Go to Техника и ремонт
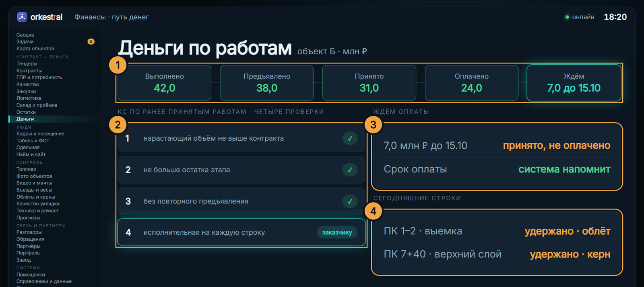Screen dimensions: 644x287 (37, 211)
